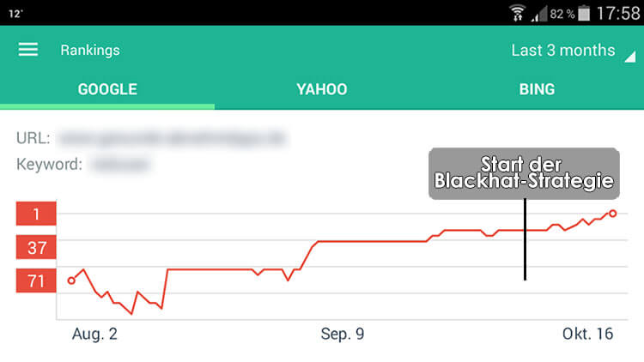The image size is (644, 362).
Task: Tap the cellular signal strength icon
Action: (x=539, y=13)
